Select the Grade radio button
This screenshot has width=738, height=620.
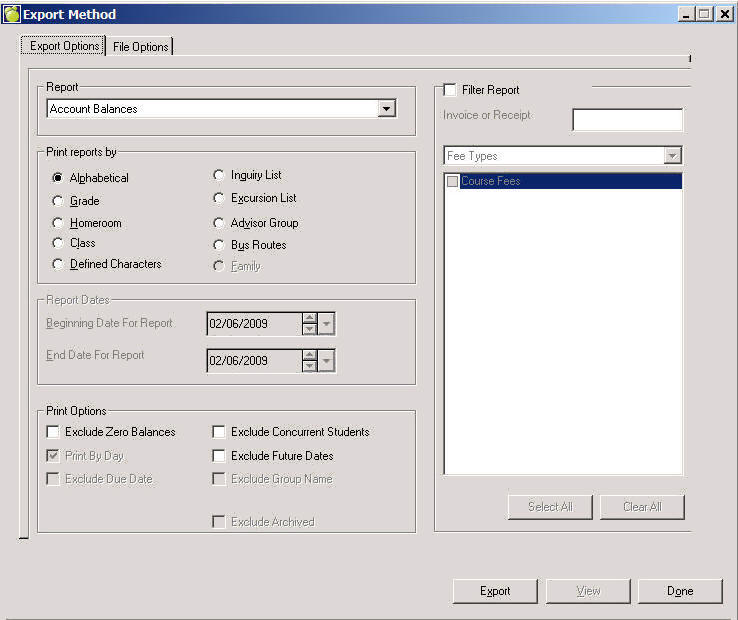tap(58, 201)
